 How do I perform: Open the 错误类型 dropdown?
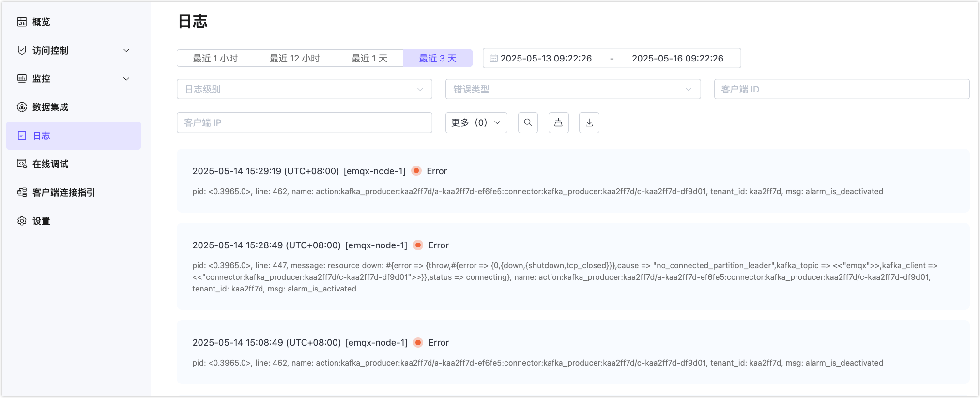(x=573, y=89)
